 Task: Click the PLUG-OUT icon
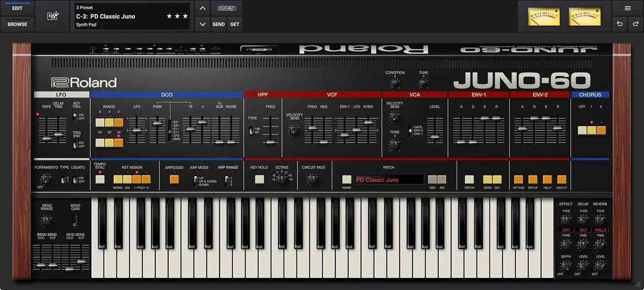click(227, 8)
